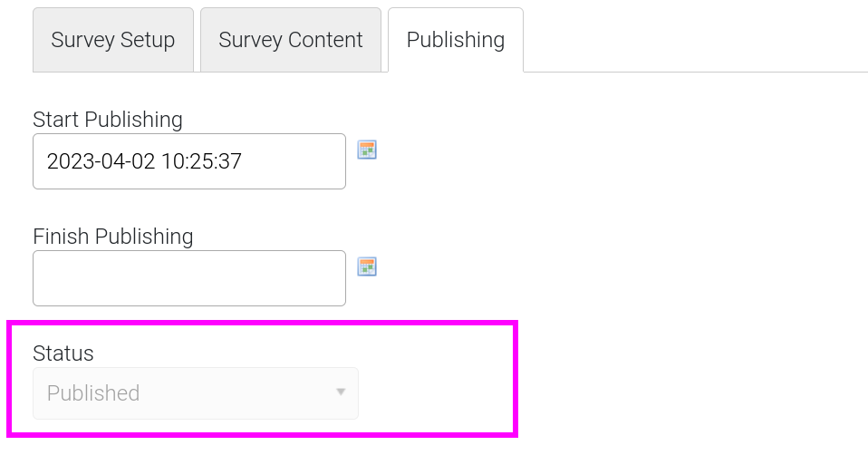Click the Finish Publishing label

coord(113,237)
